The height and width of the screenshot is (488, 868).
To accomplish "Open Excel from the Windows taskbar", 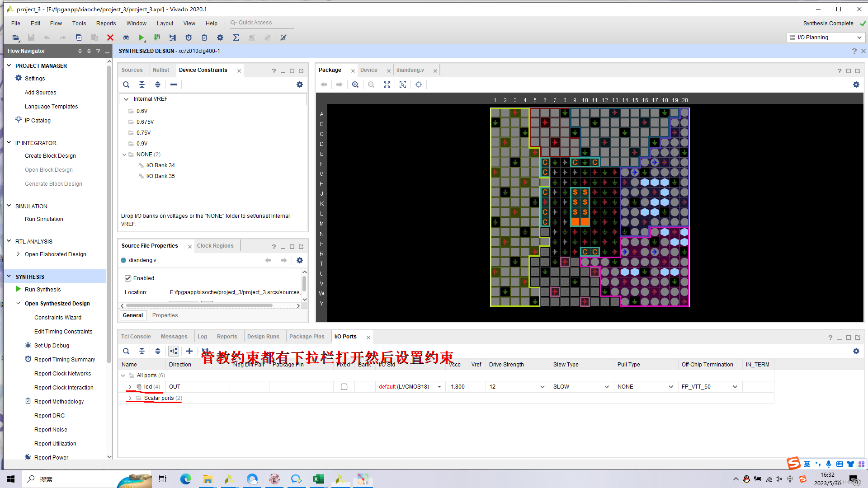I will click(x=318, y=479).
